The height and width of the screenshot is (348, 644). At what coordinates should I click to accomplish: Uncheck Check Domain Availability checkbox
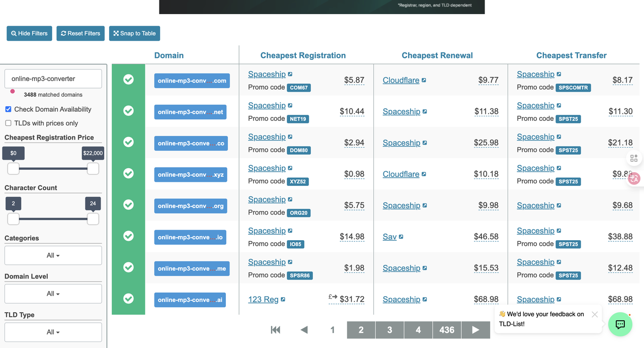(x=8, y=109)
